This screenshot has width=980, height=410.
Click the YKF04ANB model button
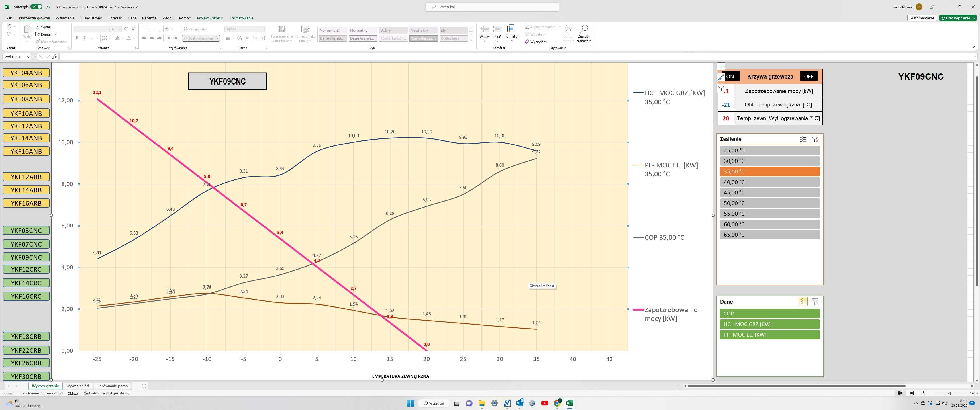26,73
